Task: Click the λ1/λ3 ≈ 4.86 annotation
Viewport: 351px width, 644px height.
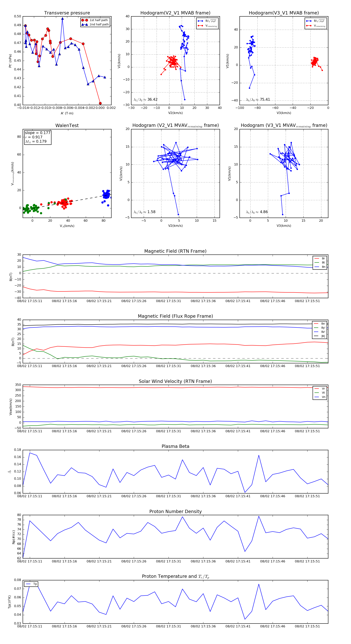Action: point(257,212)
